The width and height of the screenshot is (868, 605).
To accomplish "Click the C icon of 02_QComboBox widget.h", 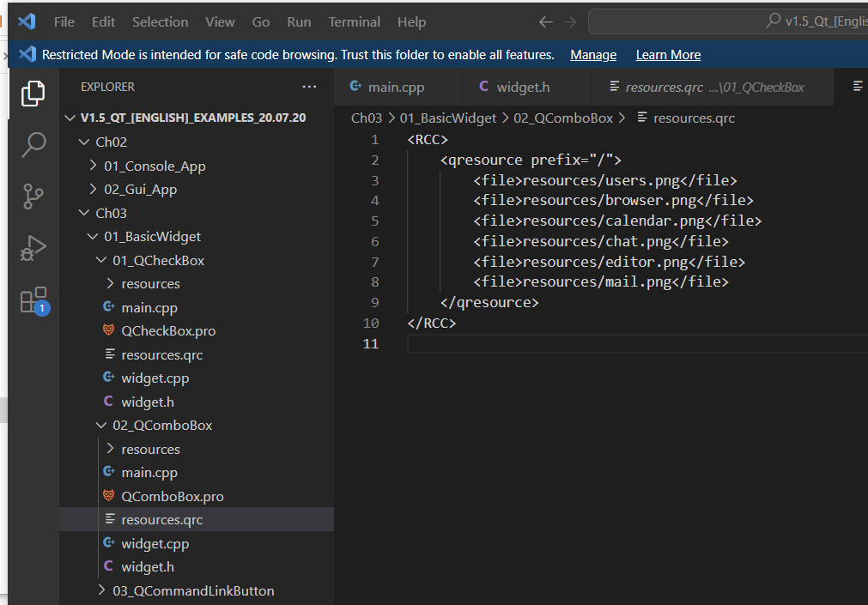I will 108,566.
